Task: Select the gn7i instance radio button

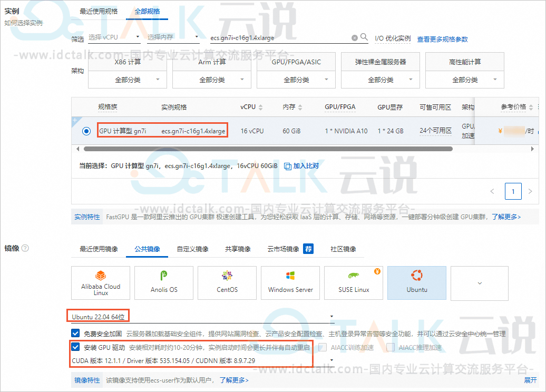Action: pos(86,131)
